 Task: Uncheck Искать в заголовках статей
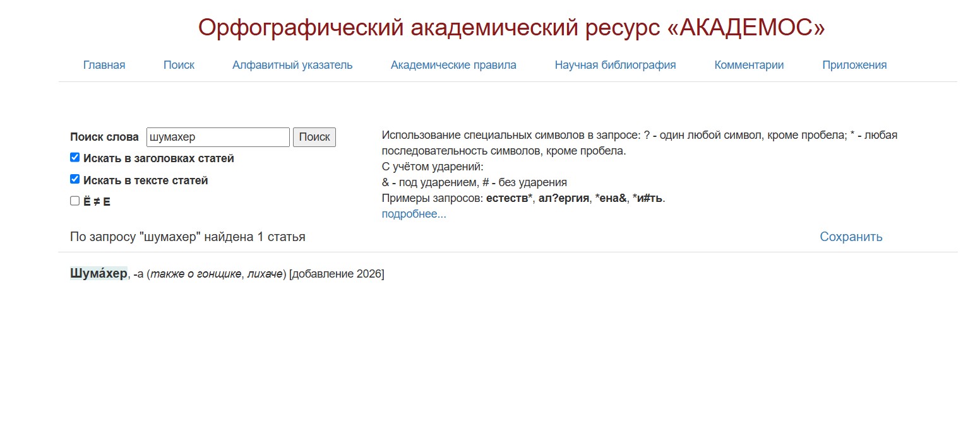(75, 158)
